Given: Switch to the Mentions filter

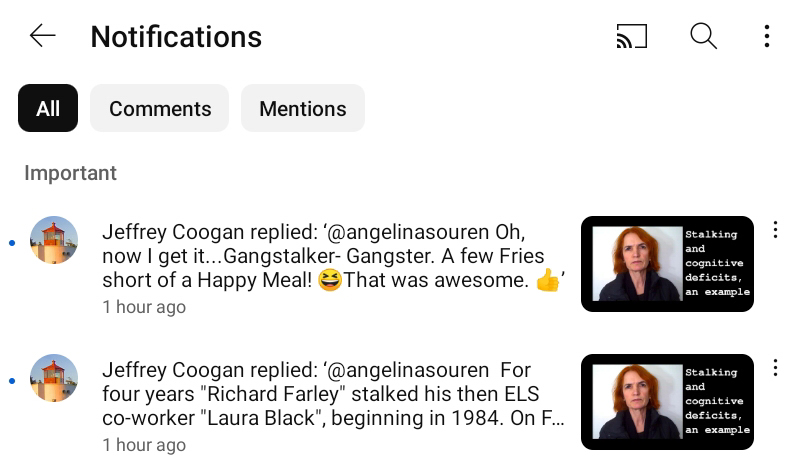Looking at the screenshot, I should 303,108.
